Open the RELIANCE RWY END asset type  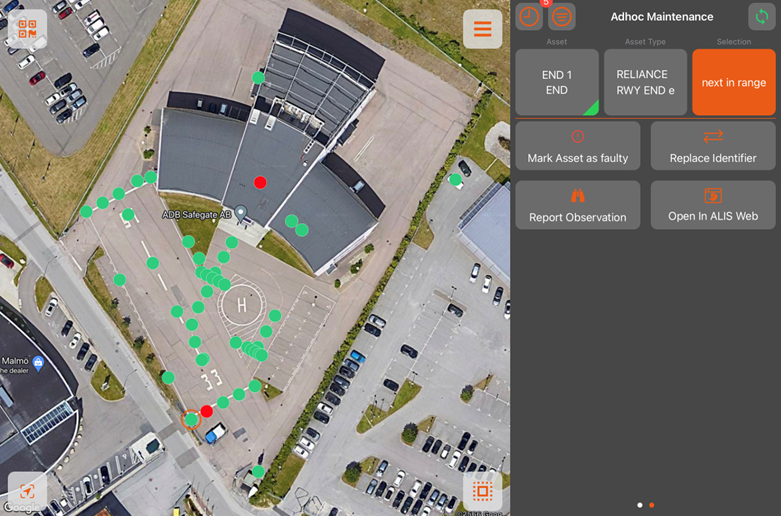[x=646, y=82]
